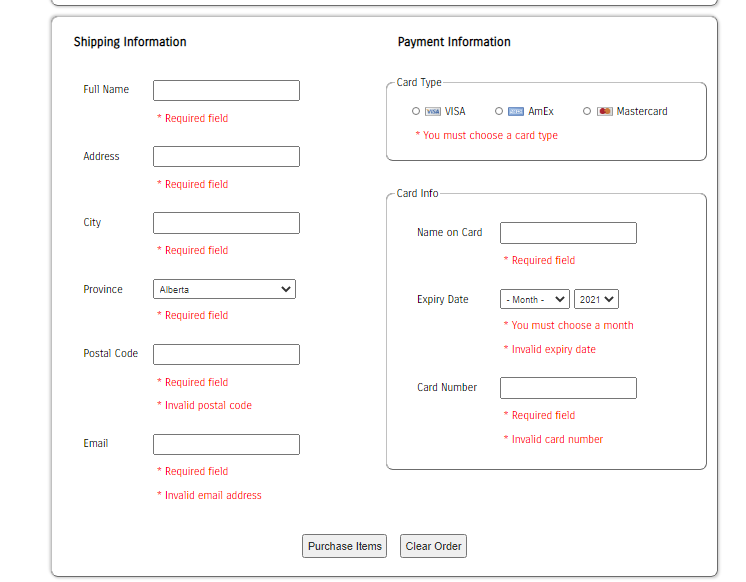This screenshot has width=746, height=582.
Task: Focus the Card Number input field
Action: [x=568, y=388]
